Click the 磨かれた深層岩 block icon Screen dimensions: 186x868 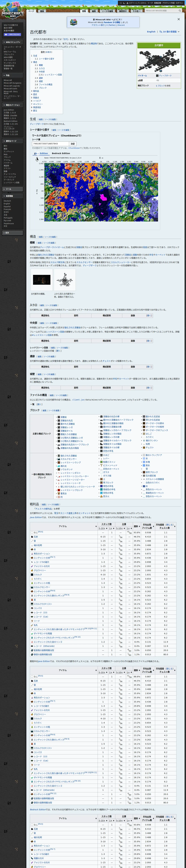click(59, 424)
